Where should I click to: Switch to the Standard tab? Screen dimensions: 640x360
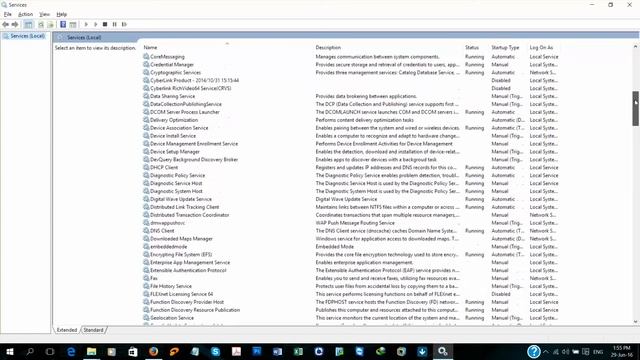(x=93, y=330)
